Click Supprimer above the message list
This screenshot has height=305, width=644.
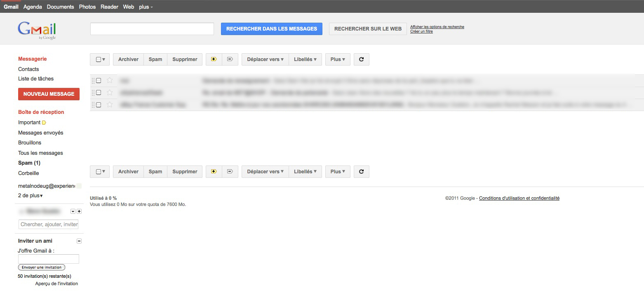point(185,59)
